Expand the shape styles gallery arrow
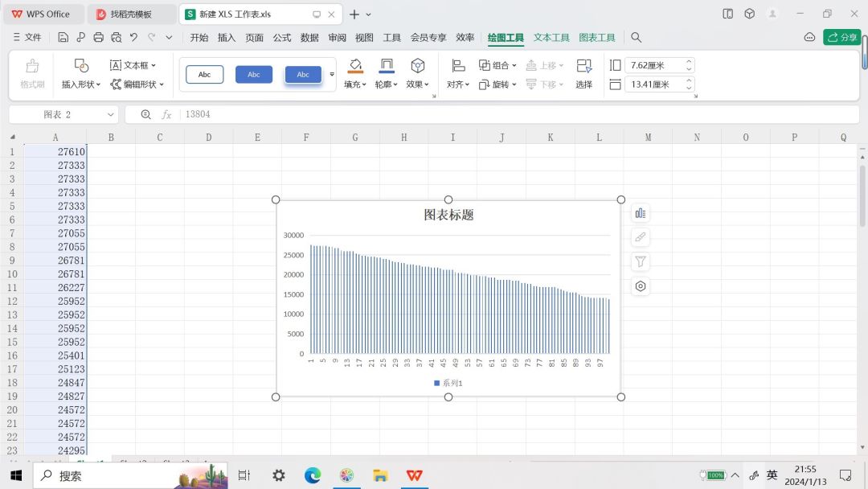This screenshot has width=868, height=489. coord(332,75)
